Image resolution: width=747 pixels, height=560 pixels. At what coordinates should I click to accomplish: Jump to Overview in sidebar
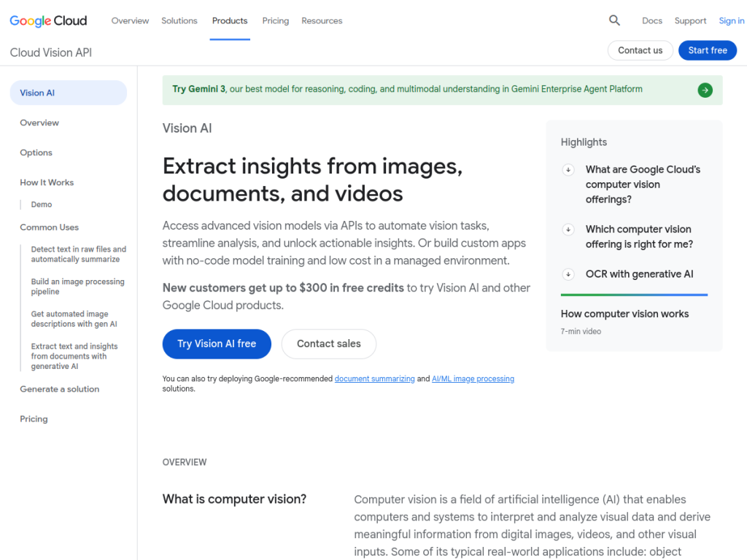tap(39, 122)
